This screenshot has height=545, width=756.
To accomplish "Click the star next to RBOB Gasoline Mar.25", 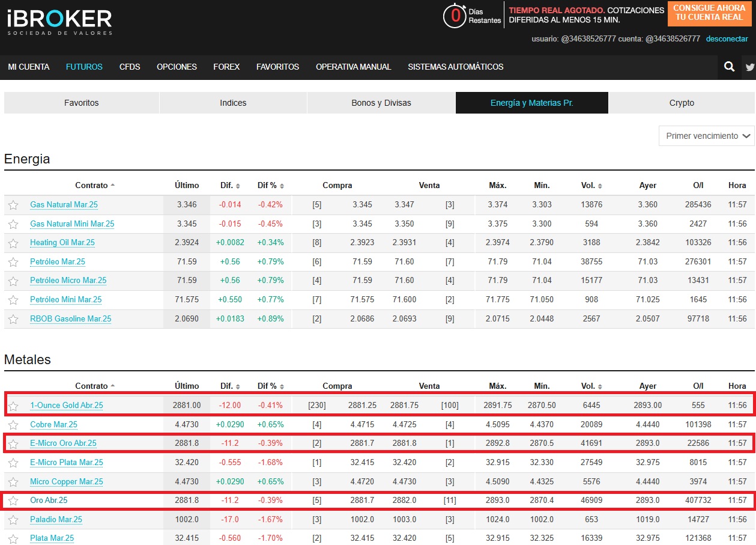I will tap(13, 318).
